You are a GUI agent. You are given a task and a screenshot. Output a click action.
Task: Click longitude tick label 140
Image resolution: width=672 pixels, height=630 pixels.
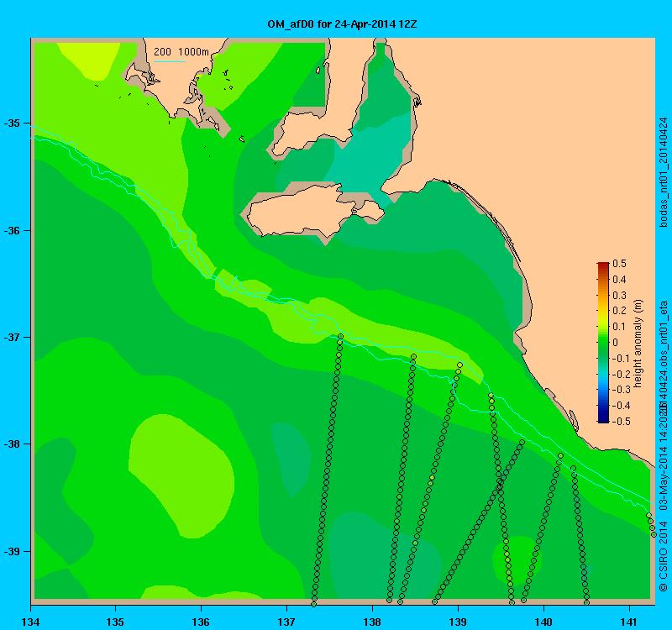click(543, 622)
